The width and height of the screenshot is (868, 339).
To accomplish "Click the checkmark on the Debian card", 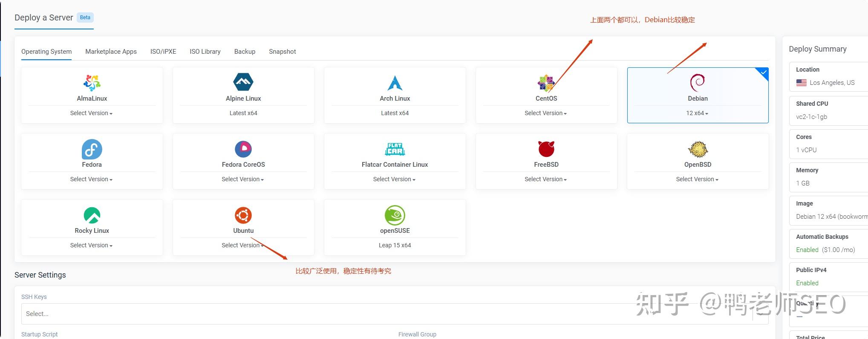I will click(764, 72).
